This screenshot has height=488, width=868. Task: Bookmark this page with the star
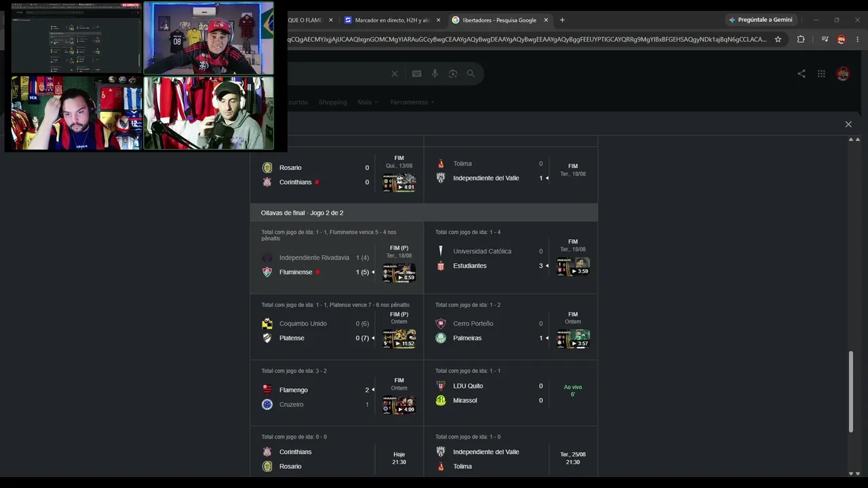pos(778,39)
